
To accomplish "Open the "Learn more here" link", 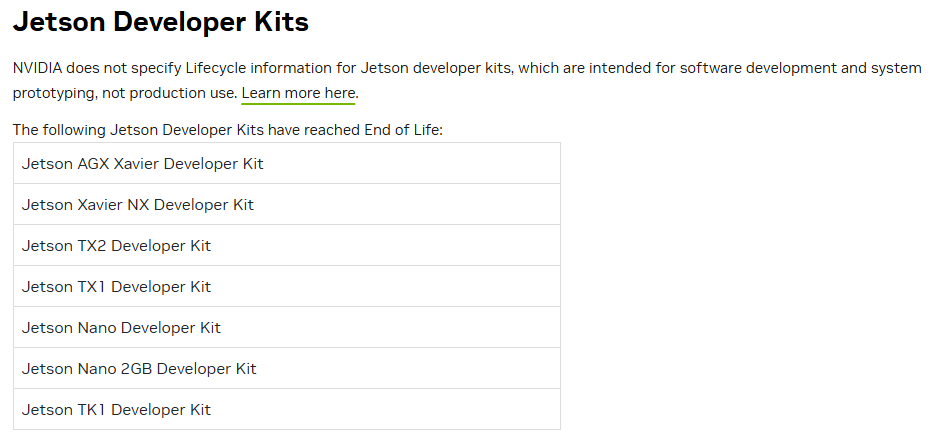I will point(298,93).
